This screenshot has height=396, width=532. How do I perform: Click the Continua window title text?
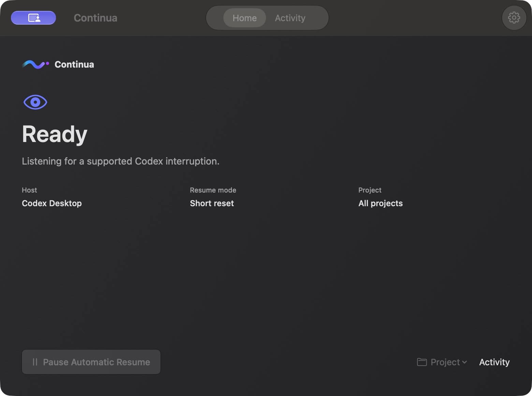[x=95, y=18]
